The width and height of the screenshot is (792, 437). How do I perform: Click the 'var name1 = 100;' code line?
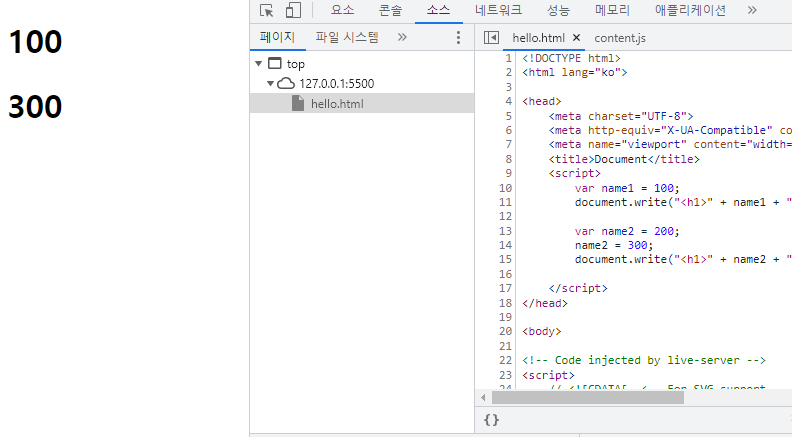point(627,188)
